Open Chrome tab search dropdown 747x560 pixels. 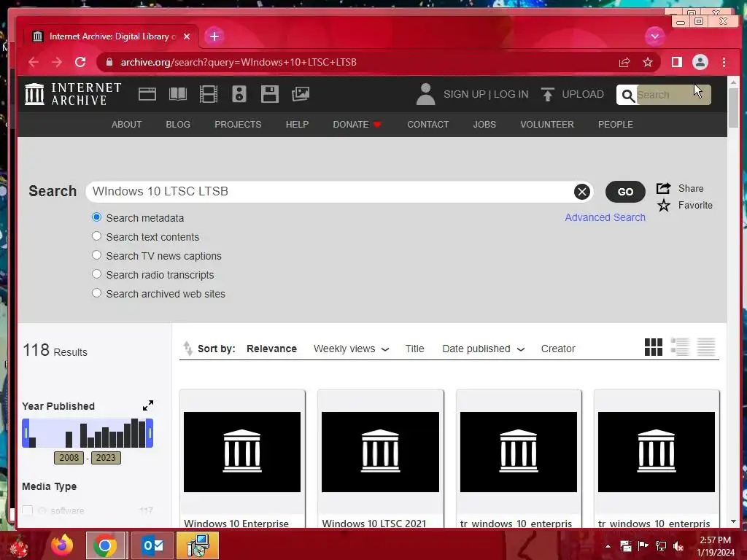point(655,36)
